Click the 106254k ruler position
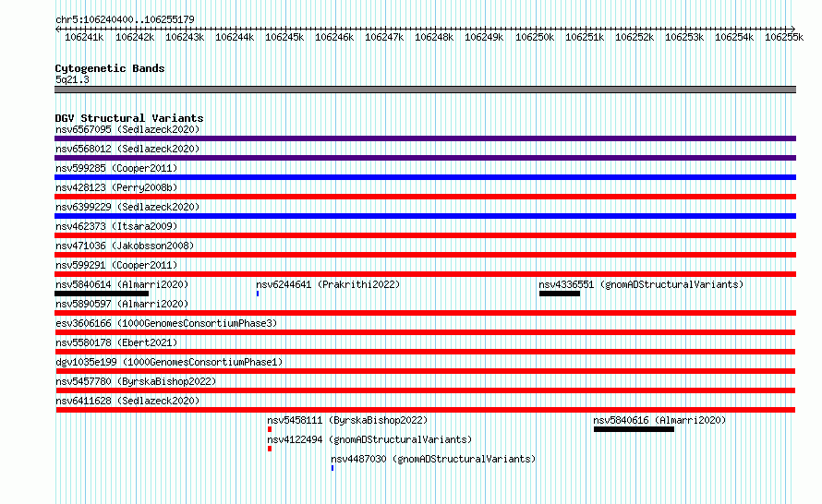The width and height of the screenshot is (822, 504). click(x=734, y=37)
